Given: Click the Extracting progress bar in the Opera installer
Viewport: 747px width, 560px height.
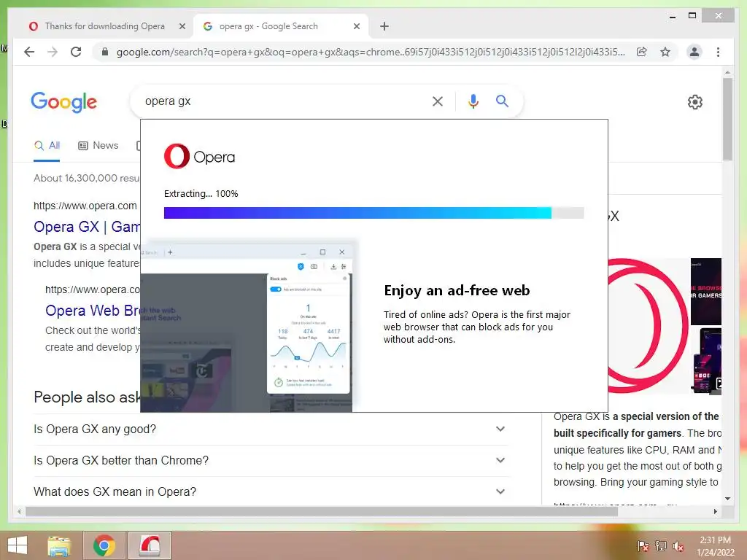Looking at the screenshot, I should [x=373, y=213].
